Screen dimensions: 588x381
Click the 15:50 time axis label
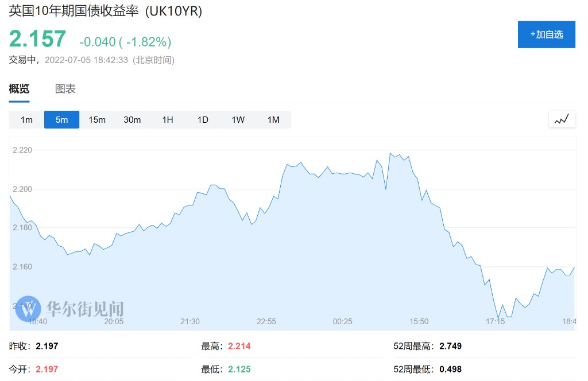(419, 321)
